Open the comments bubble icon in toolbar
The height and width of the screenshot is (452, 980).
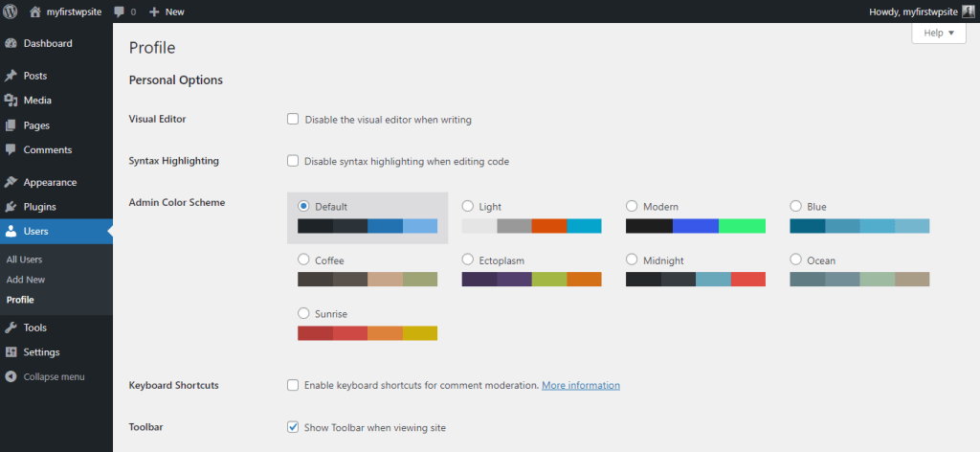coord(120,11)
